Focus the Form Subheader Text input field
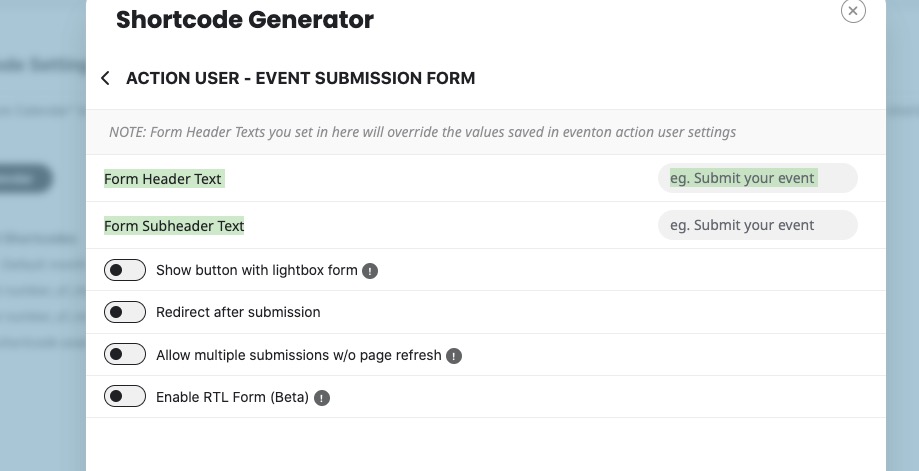Screen dimensions: 919x471 pyautogui.click(x=757, y=225)
